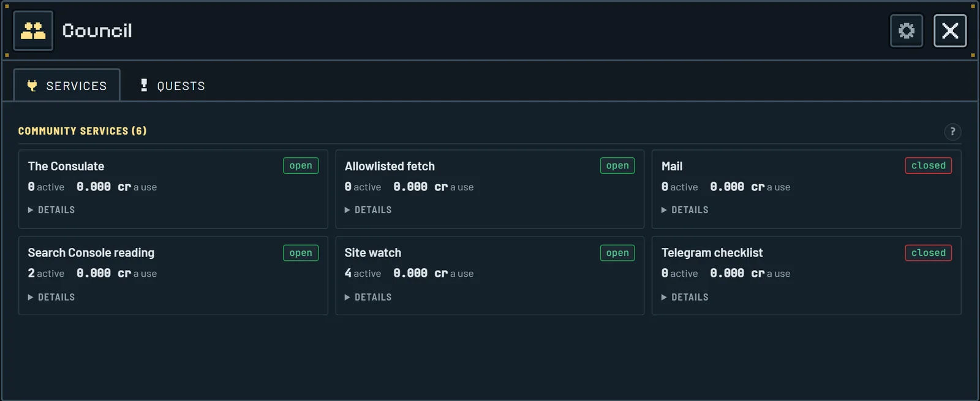Switch to the Quests tab

[172, 86]
